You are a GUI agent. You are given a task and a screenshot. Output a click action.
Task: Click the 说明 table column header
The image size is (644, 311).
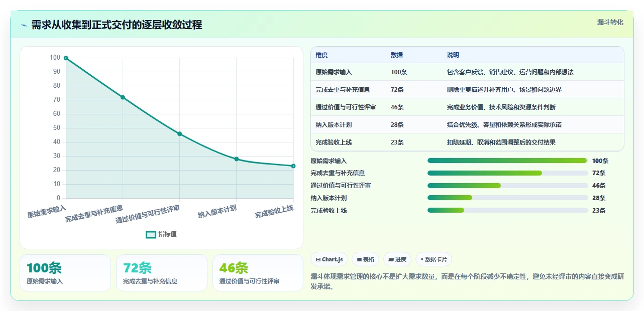point(453,55)
